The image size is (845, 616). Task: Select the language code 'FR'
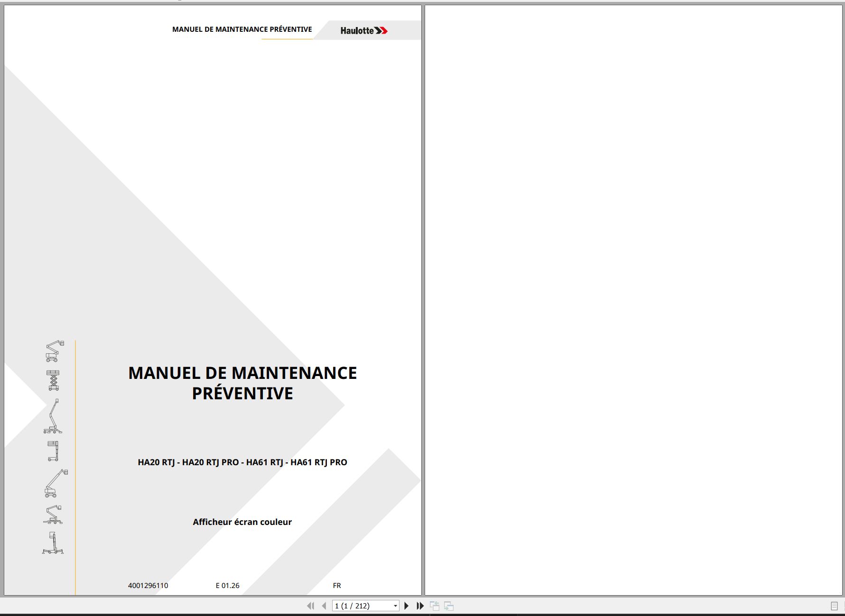click(337, 586)
